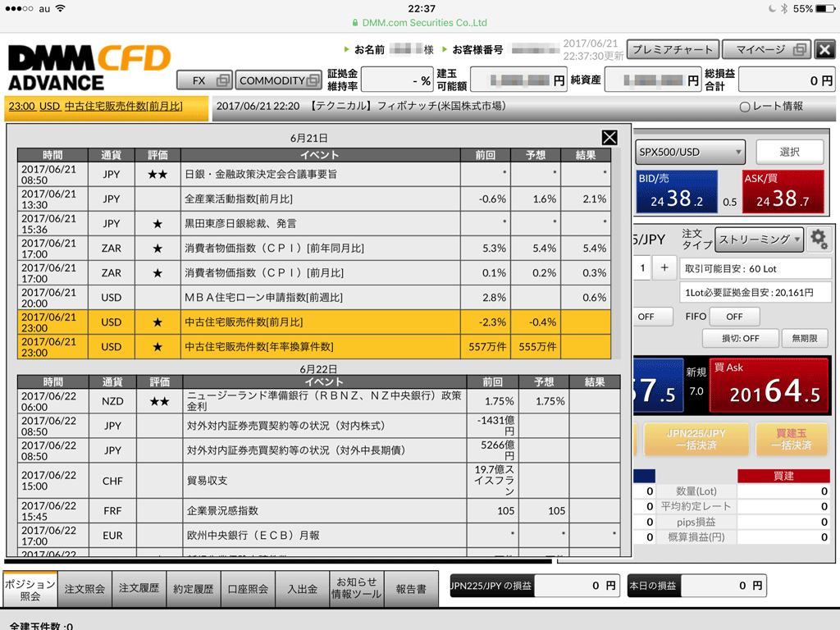The image size is (840, 630).
Task: Open ストリーミング order type dropdown
Action: (x=759, y=240)
